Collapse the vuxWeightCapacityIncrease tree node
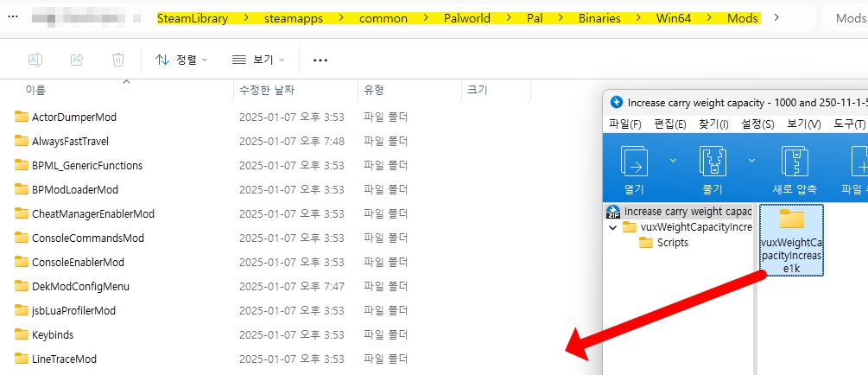868x375 pixels. point(612,227)
